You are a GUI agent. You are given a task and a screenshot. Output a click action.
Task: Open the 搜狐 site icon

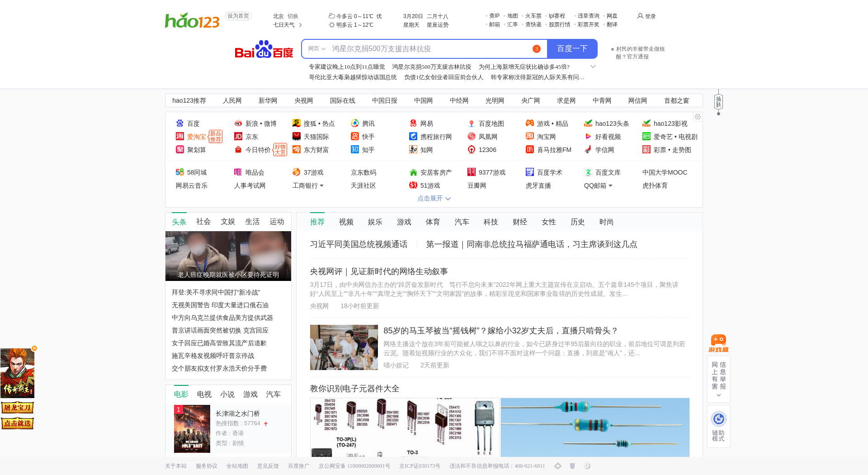coord(297,123)
